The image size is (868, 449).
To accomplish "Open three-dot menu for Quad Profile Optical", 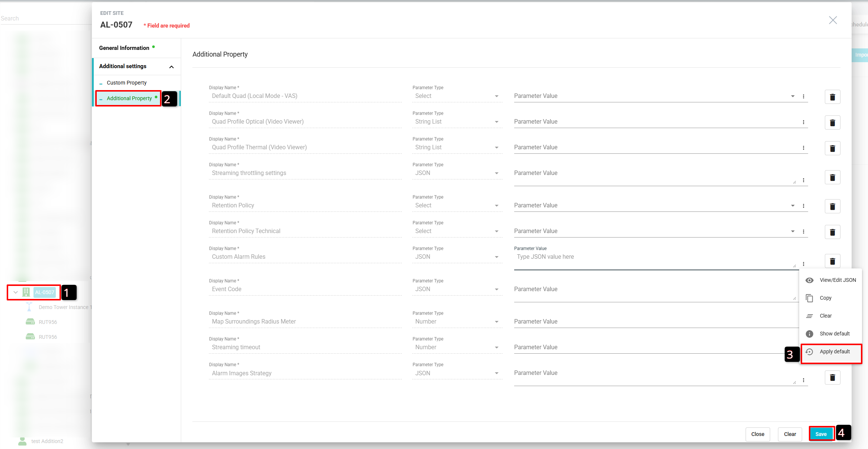I will click(x=803, y=122).
